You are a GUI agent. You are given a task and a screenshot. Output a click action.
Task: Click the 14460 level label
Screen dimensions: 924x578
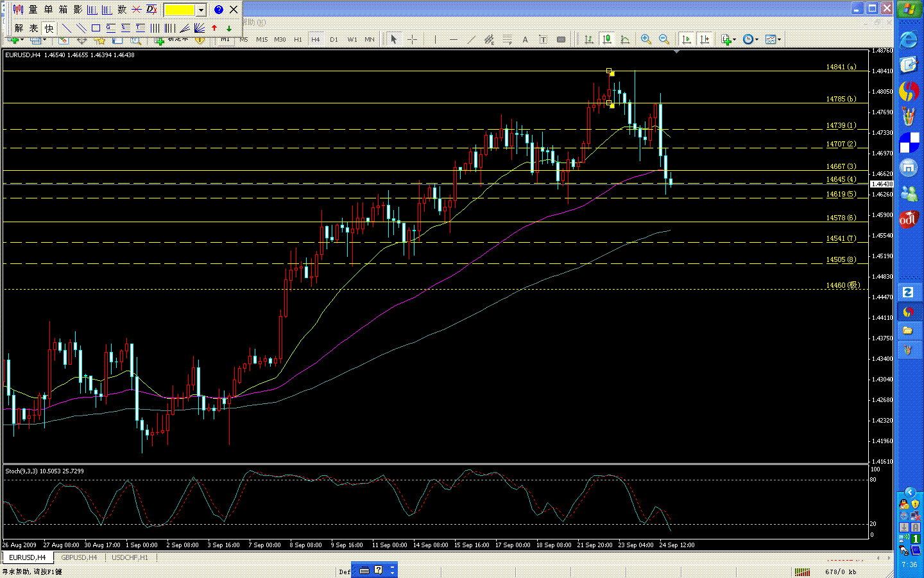(843, 285)
